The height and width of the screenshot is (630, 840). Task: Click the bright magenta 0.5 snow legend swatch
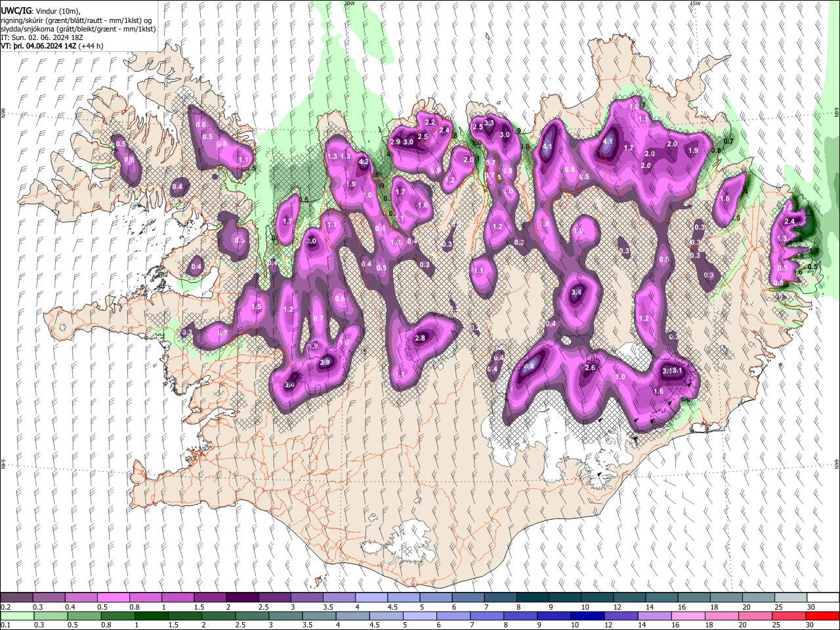coord(113,597)
